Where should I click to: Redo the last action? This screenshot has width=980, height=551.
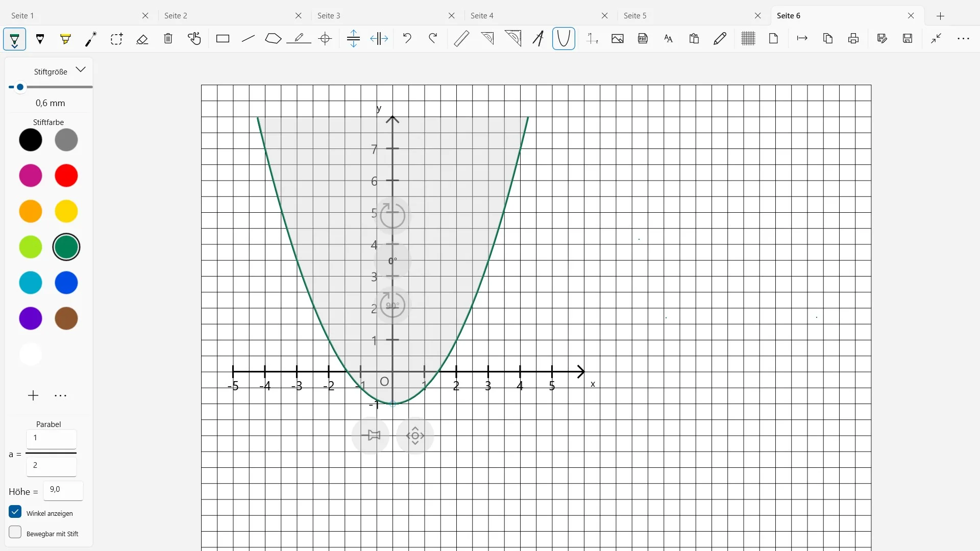[x=433, y=39]
